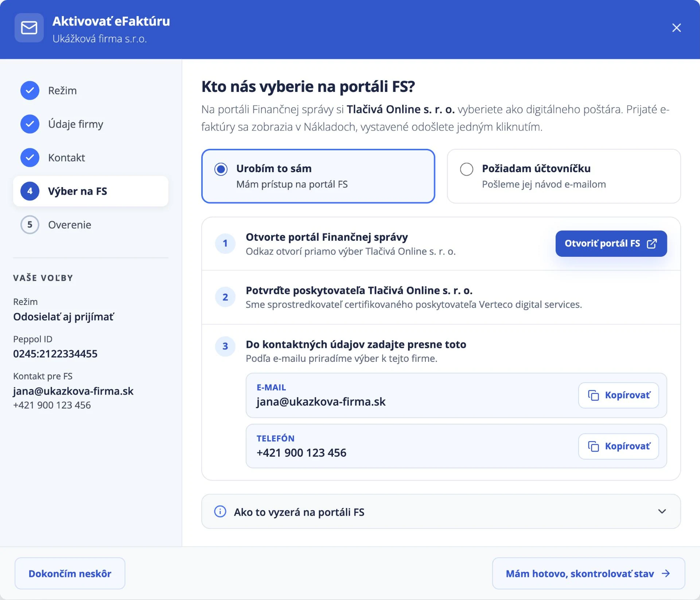Click Dokončím neskôr button
700x600 pixels.
pyautogui.click(x=70, y=574)
